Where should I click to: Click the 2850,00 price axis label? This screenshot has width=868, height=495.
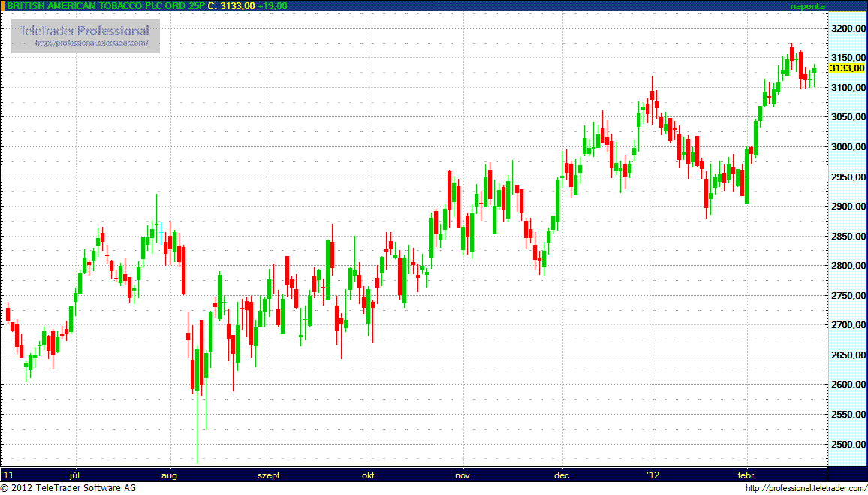point(848,236)
